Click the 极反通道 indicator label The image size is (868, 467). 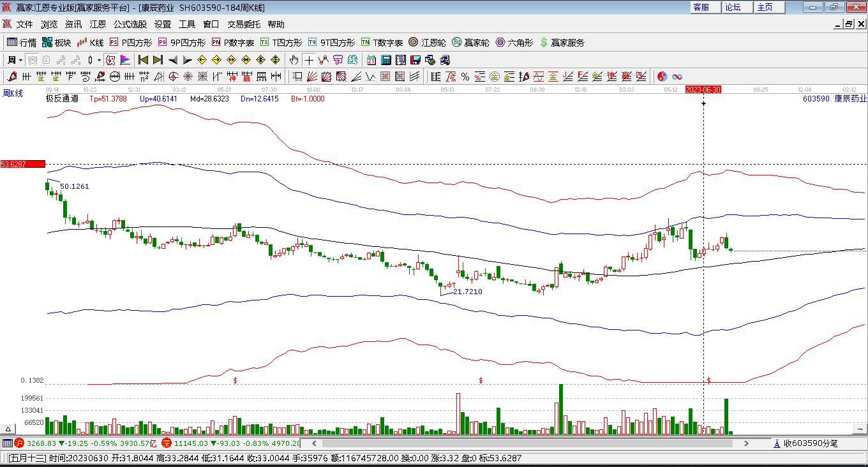pos(62,99)
